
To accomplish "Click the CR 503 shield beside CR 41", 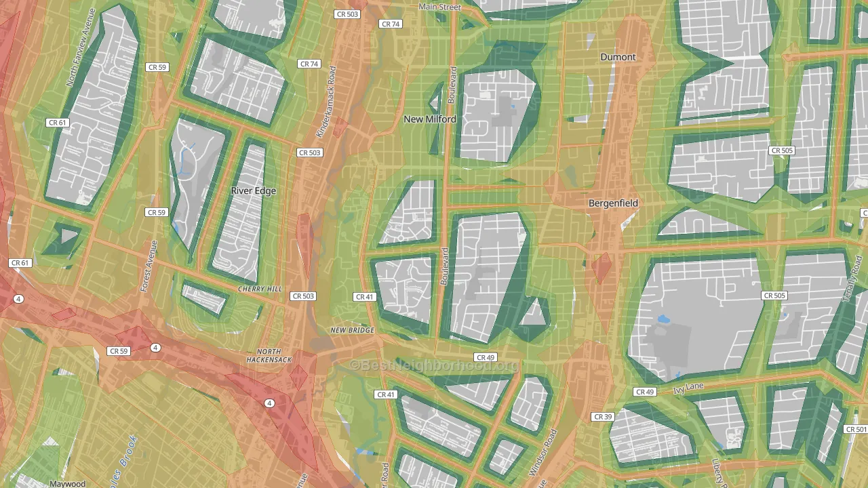I will tap(303, 296).
